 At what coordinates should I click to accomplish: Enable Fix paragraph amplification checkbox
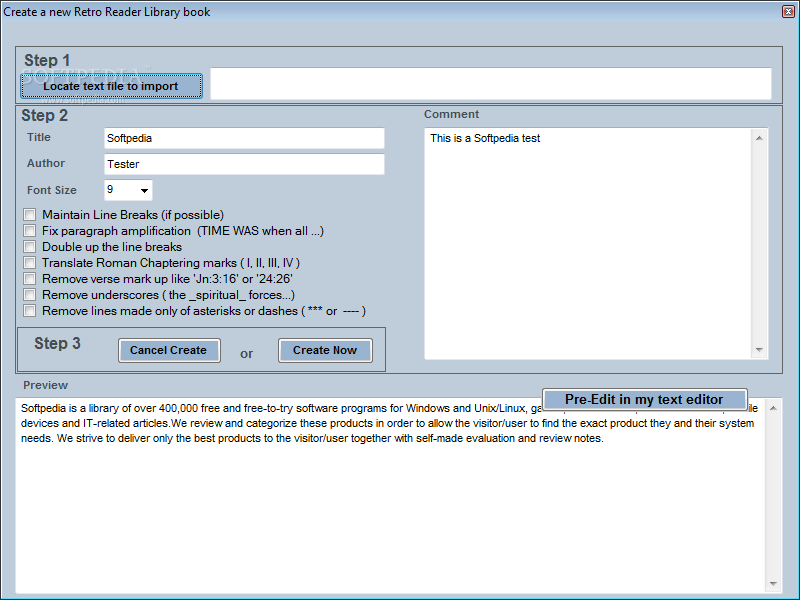[30, 231]
